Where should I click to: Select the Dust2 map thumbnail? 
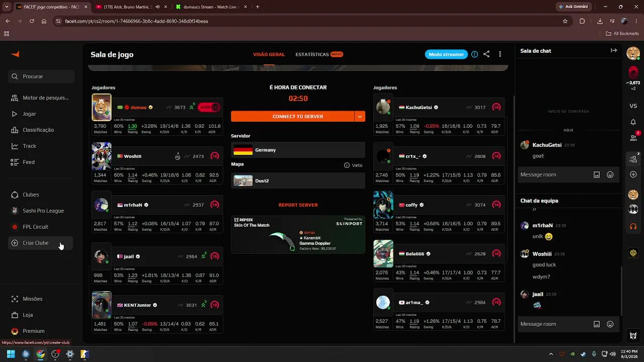[243, 181]
